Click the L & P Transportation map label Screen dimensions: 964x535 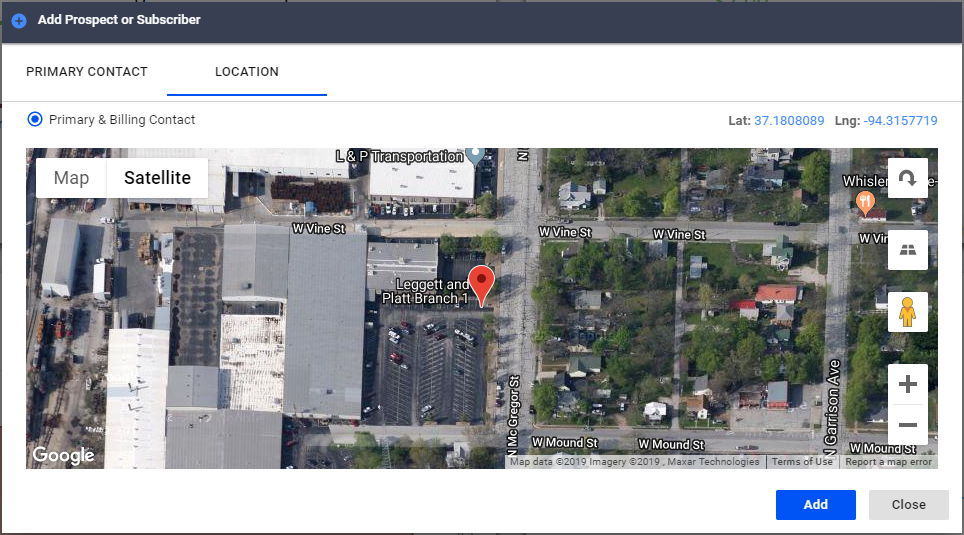coord(399,156)
